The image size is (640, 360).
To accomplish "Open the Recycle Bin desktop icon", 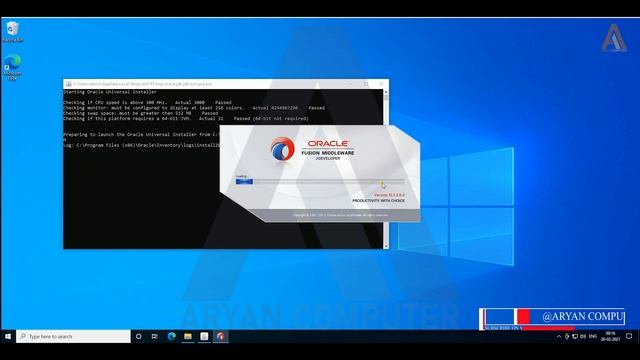I will click(x=13, y=31).
